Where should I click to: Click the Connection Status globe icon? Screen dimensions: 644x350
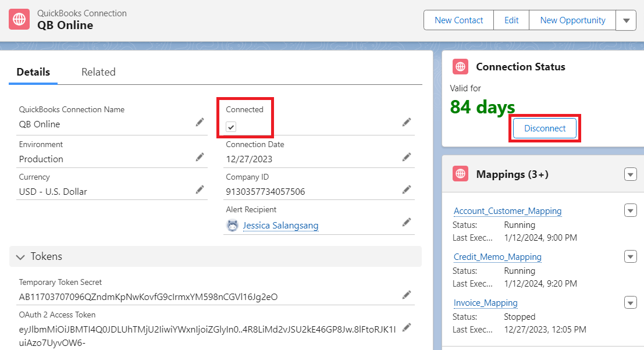click(x=460, y=66)
